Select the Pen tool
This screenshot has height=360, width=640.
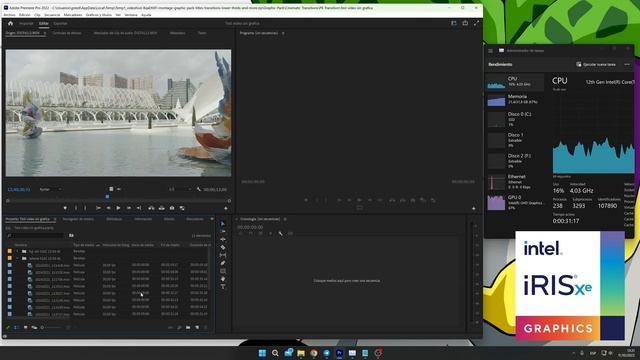pyautogui.click(x=223, y=263)
